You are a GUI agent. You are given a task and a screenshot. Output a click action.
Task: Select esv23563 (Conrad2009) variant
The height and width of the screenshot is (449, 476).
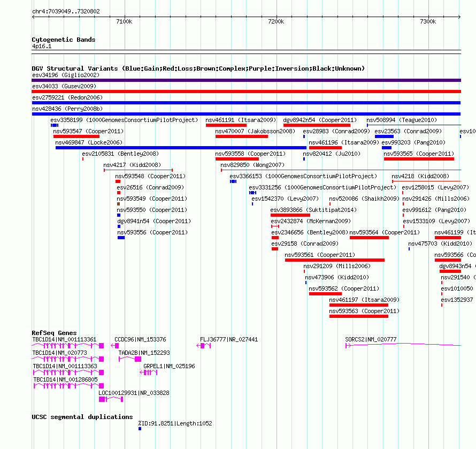(385, 136)
